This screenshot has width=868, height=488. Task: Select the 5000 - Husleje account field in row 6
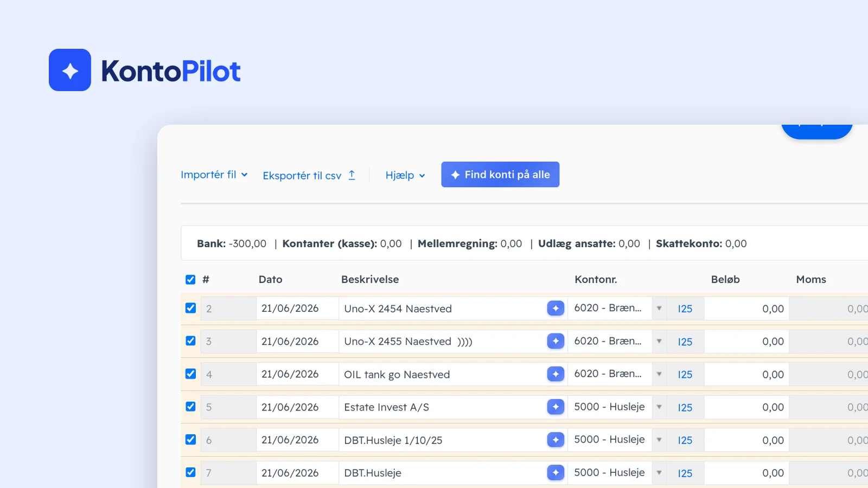(610, 440)
